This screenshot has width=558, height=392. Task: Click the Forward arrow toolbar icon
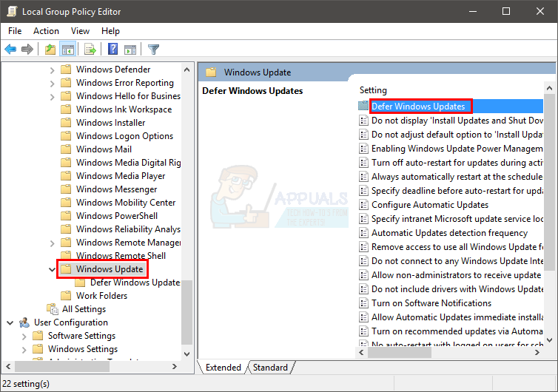click(x=27, y=49)
